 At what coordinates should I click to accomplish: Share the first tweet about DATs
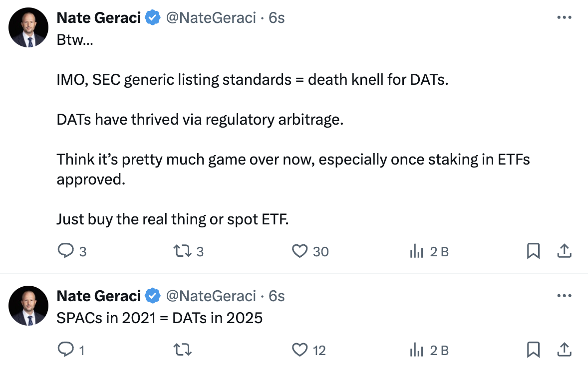tap(564, 251)
